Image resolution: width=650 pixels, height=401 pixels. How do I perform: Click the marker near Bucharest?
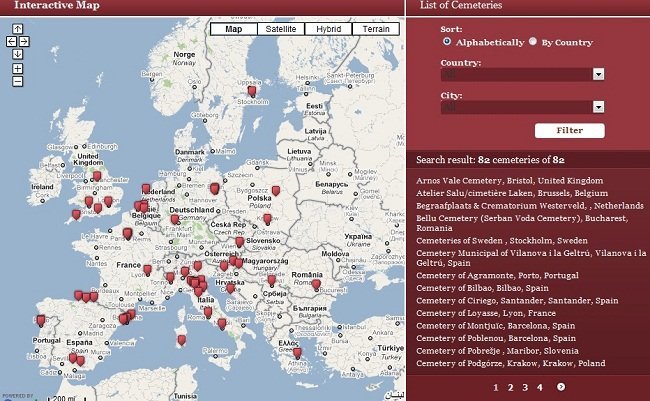pyautogui.click(x=316, y=284)
